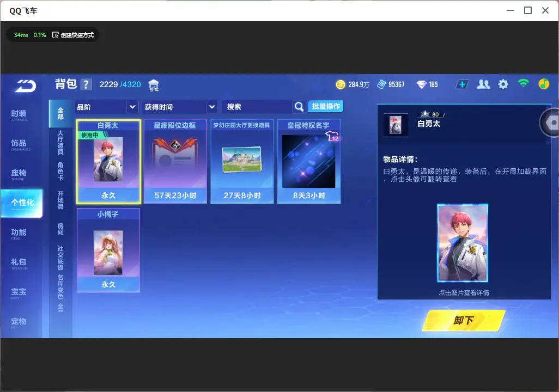Image resolution: width=559 pixels, height=392 pixels.
Task: Click the 搜索 input field
Action: pyautogui.click(x=257, y=107)
